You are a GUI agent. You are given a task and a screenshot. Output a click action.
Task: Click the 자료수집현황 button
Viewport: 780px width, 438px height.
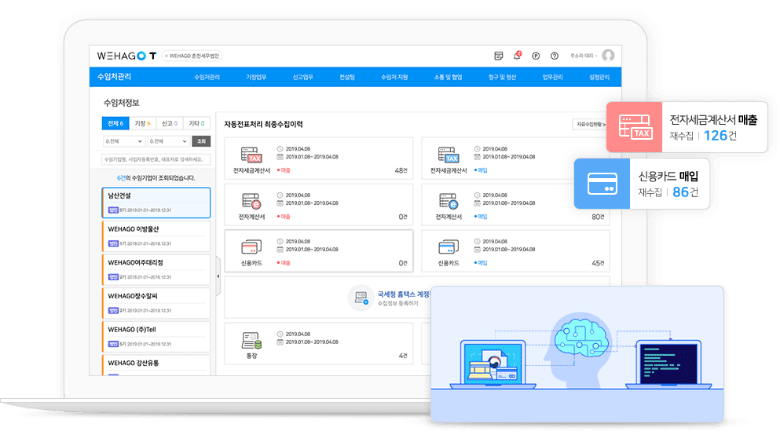590,124
